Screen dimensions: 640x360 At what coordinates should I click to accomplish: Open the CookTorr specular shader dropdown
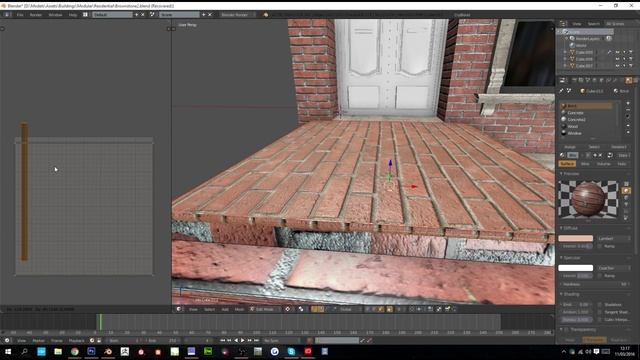[614, 268]
